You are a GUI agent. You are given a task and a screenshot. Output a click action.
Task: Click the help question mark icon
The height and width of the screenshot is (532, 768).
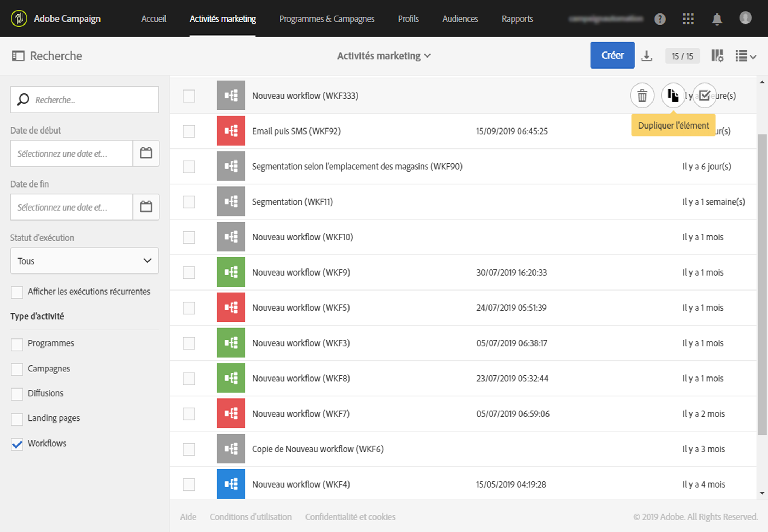point(660,19)
